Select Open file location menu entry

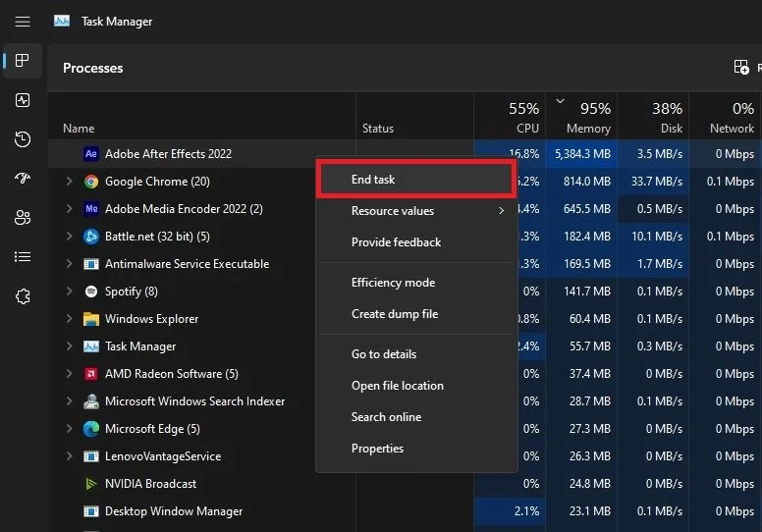pyautogui.click(x=416, y=386)
